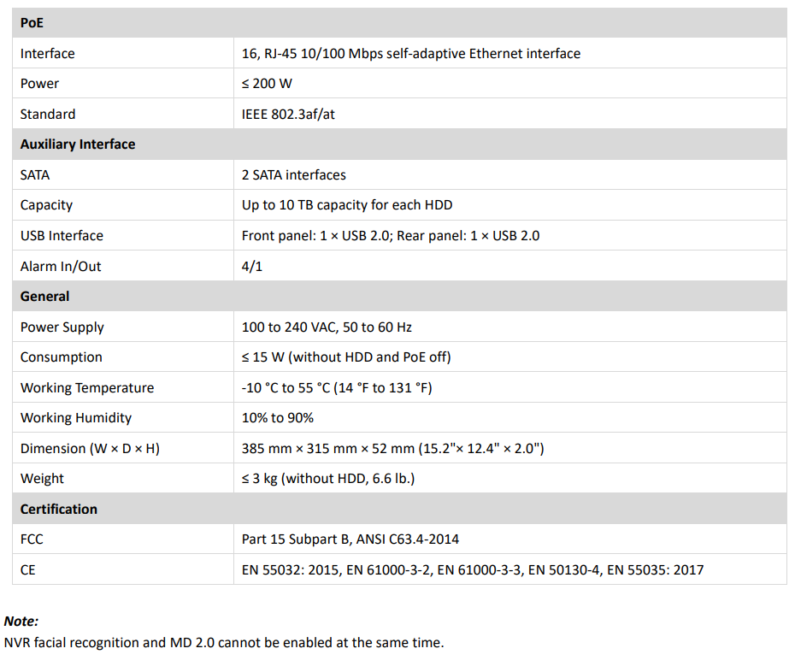Click the Alarm In/Out value "4/1"
The height and width of the screenshot is (672, 795).
click(x=252, y=267)
